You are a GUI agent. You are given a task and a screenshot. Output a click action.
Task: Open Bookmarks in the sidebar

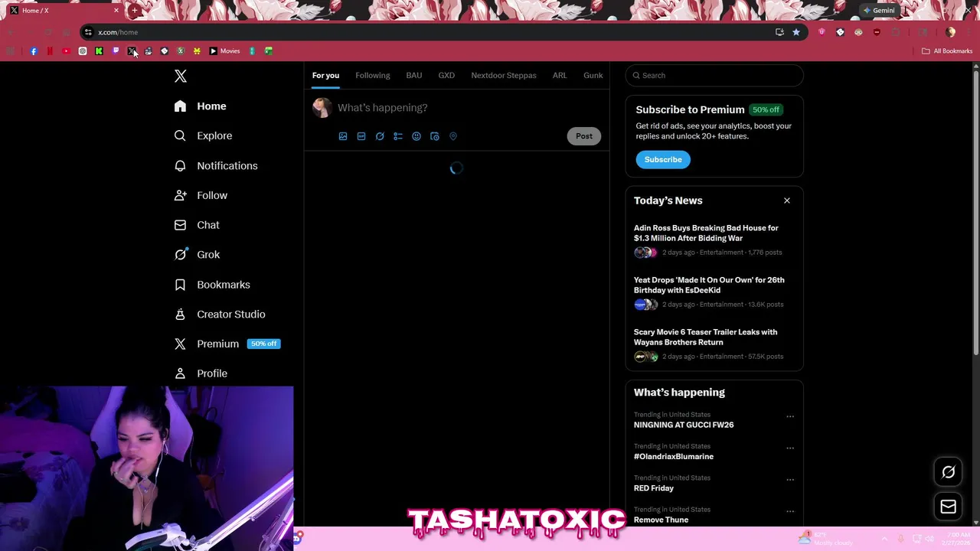coord(212,285)
